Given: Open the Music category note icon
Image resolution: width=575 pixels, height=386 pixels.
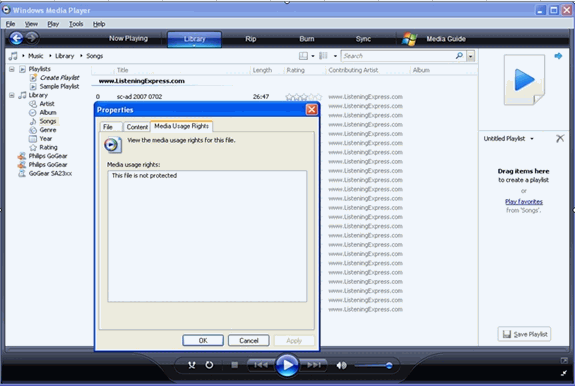Looking at the screenshot, I should pyautogui.click(x=13, y=56).
